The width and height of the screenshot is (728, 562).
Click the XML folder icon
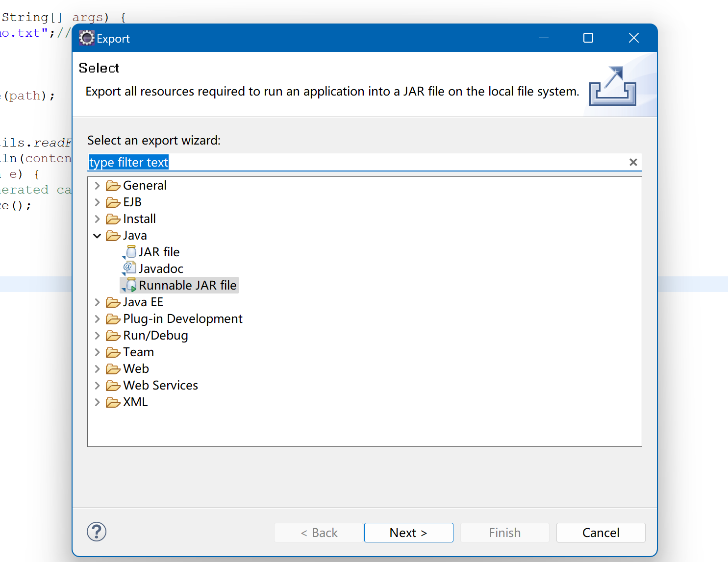[x=113, y=402]
